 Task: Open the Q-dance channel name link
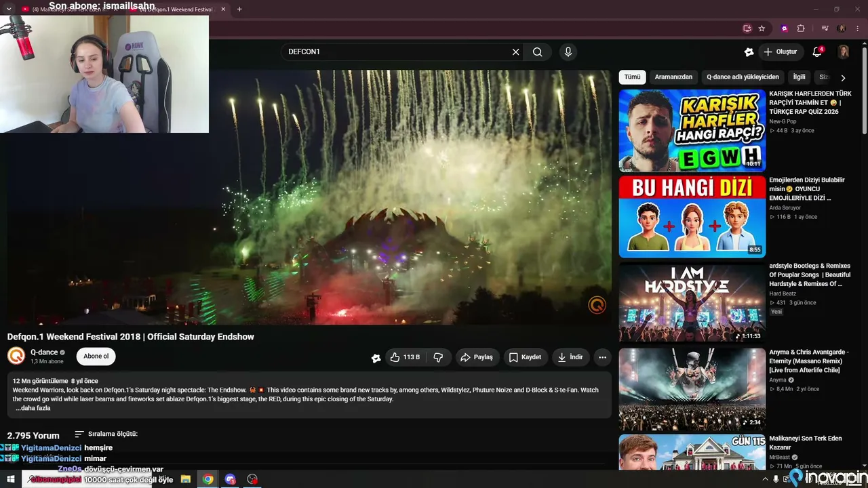click(44, 352)
